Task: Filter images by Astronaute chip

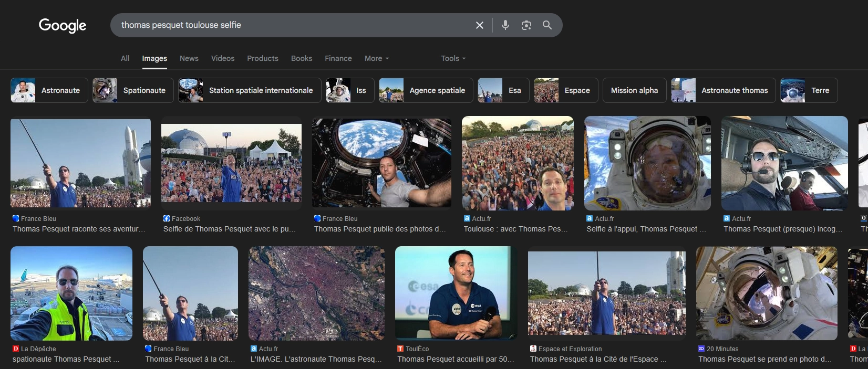Action: coord(49,90)
